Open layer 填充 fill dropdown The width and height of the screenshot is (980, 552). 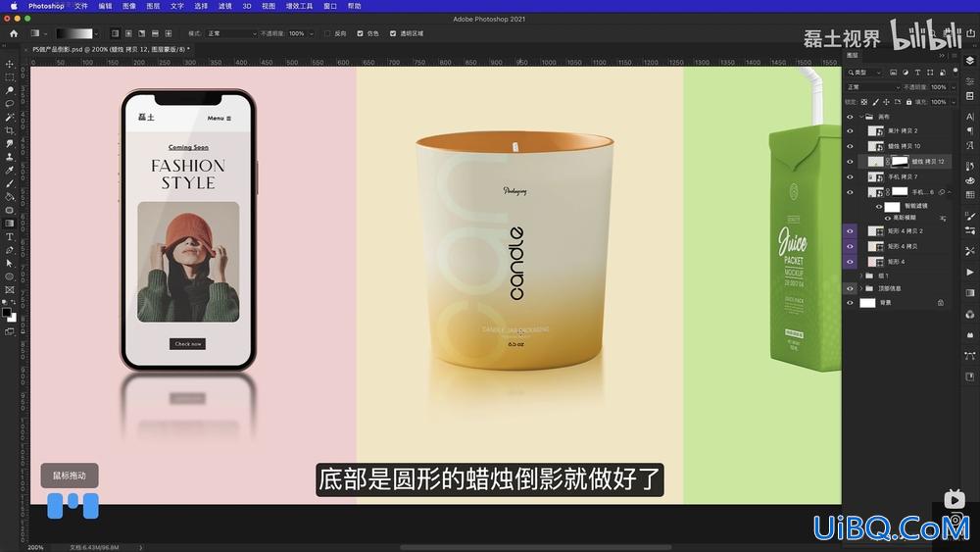[954, 102]
